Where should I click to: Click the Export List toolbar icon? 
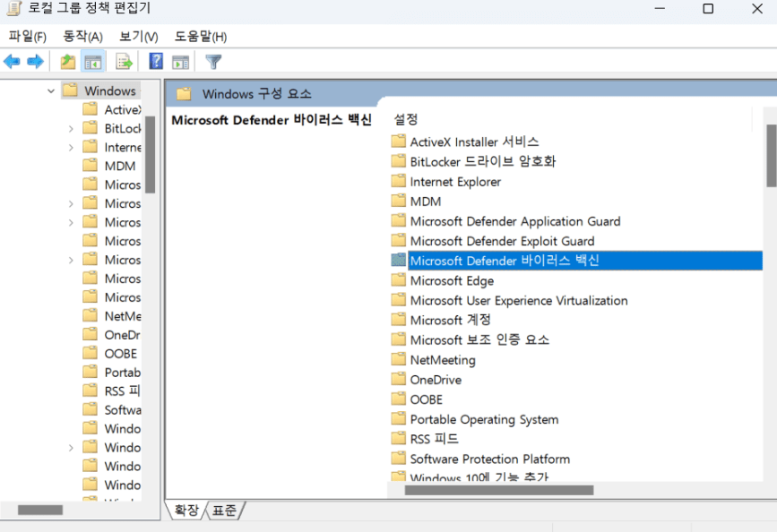pyautogui.click(x=124, y=62)
